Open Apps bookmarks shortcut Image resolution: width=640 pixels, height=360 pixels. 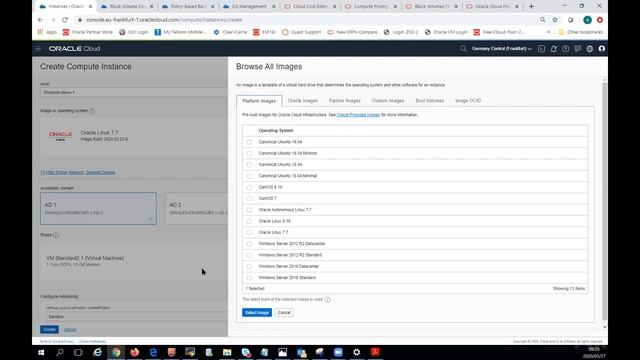(47, 32)
